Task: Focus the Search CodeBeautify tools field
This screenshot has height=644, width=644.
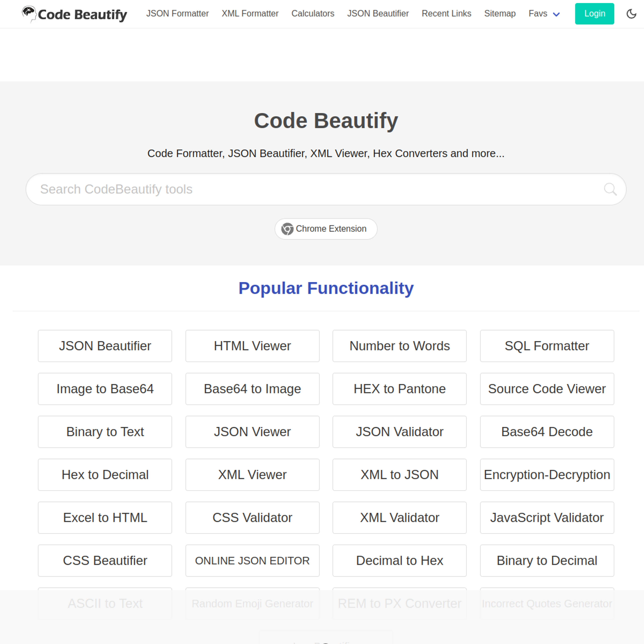Action: click(326, 189)
